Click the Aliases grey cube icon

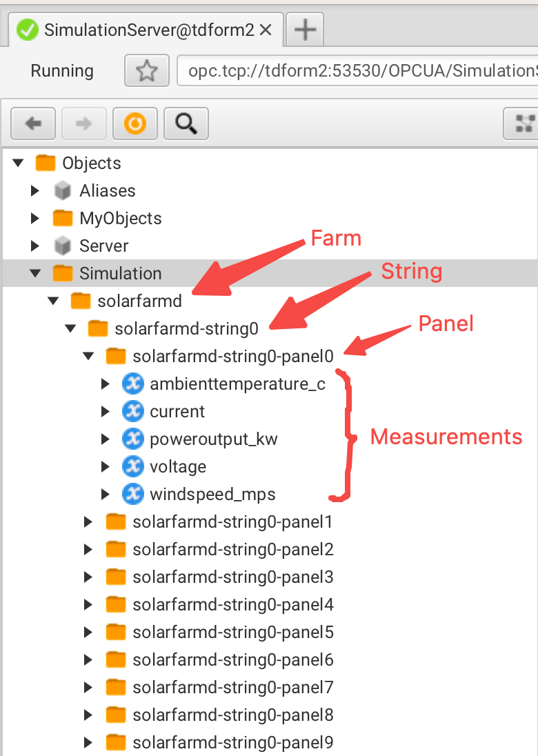click(x=63, y=191)
